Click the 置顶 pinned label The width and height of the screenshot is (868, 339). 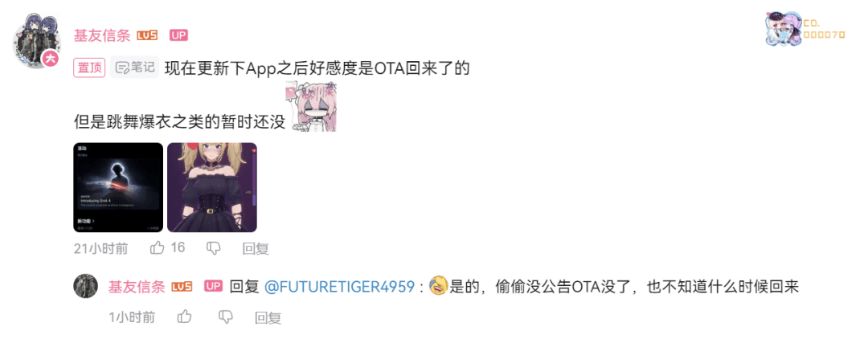90,67
